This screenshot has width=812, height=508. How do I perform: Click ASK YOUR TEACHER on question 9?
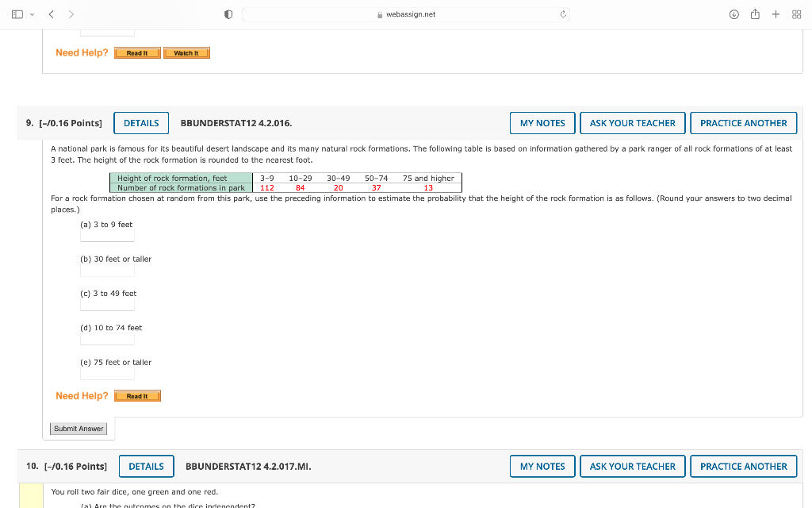coord(632,122)
